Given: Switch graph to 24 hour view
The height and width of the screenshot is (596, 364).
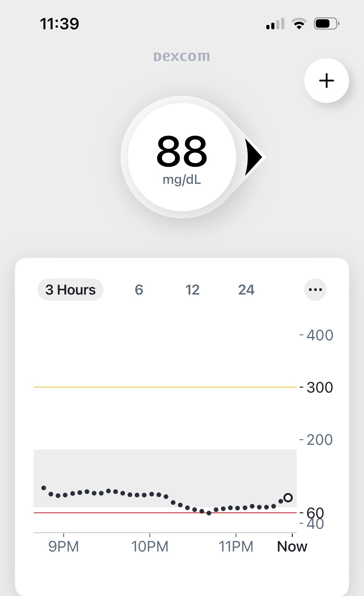Looking at the screenshot, I should [246, 290].
